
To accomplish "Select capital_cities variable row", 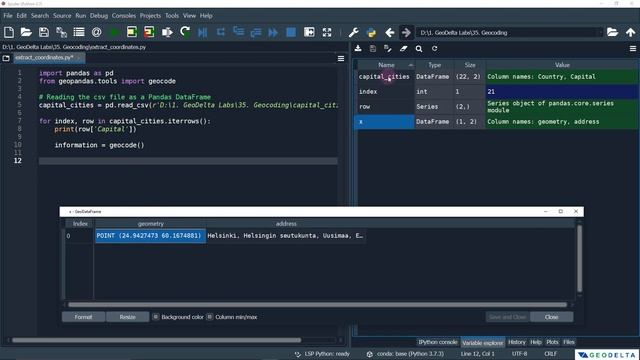I will (498, 77).
